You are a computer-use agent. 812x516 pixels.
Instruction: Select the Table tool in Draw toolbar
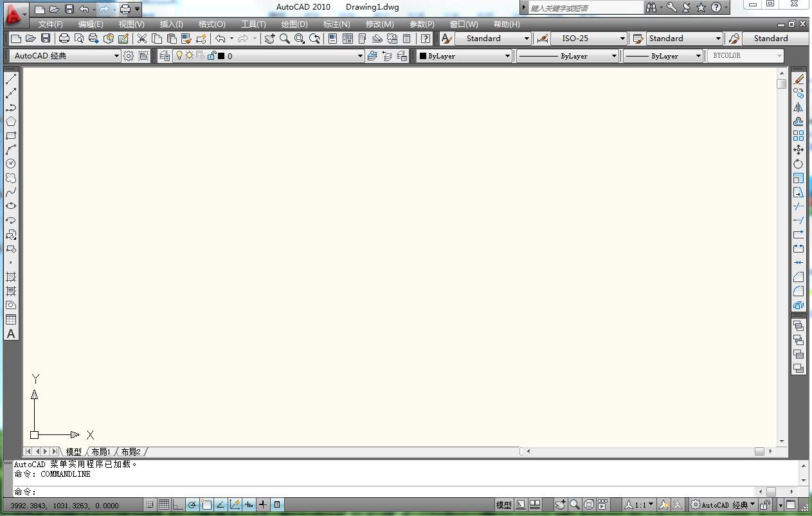point(11,319)
